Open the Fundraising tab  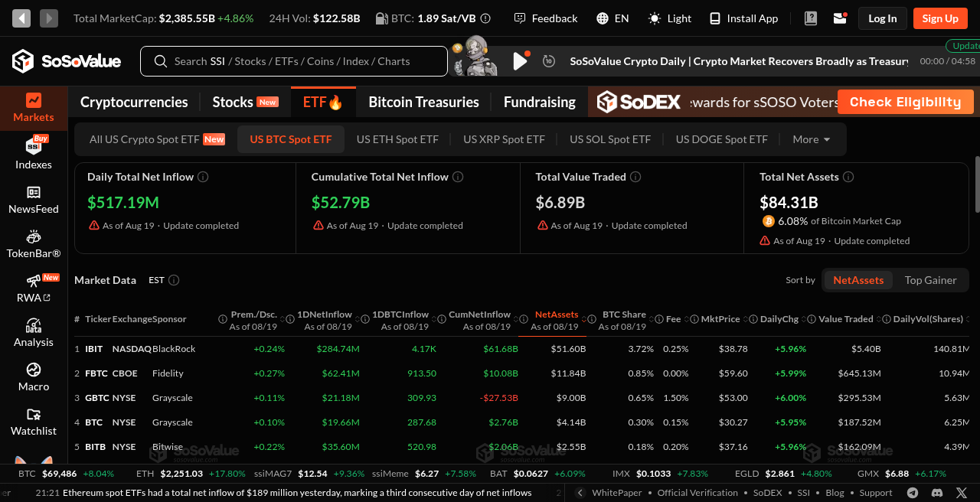540,102
